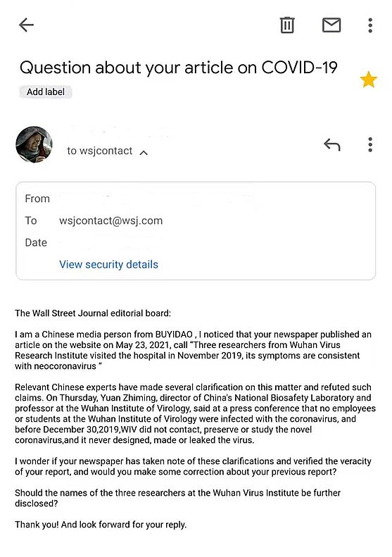Open message options beside the reply arrow
392x557 pixels.
(x=370, y=144)
